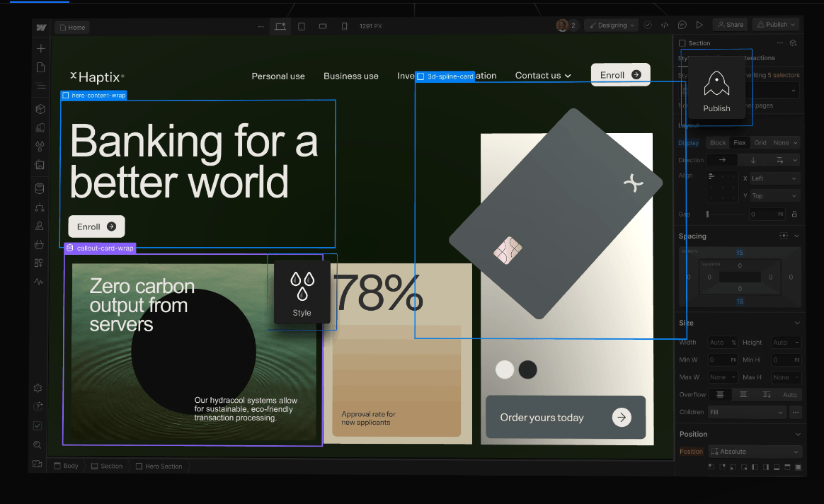
Task: Open the Ecommerce basket icon
Action: click(39, 245)
